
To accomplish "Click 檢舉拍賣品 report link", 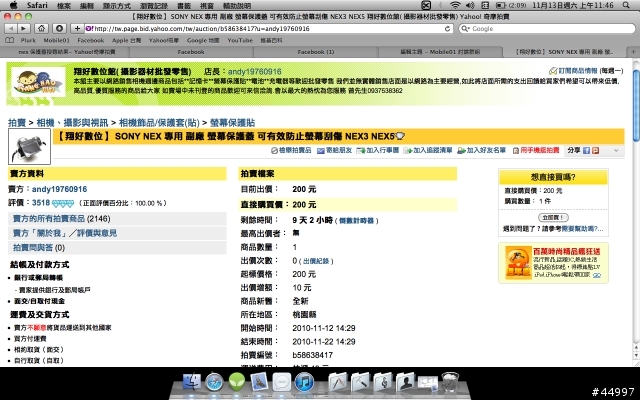I will (x=291, y=151).
